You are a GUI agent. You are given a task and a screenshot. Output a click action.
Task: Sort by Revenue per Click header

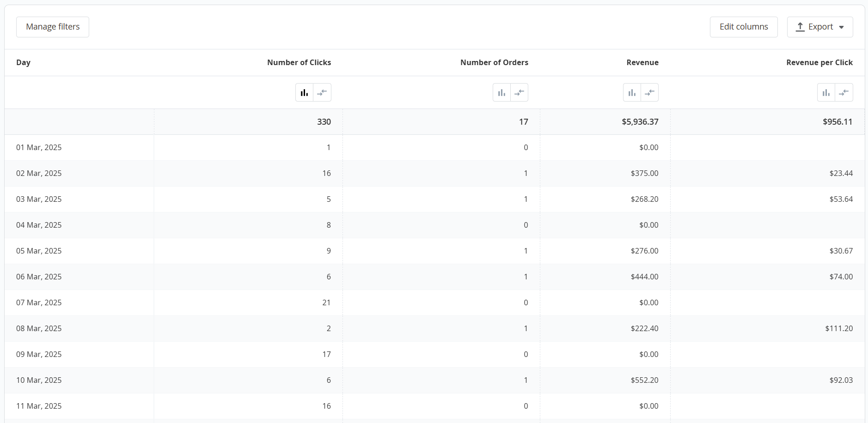click(819, 62)
